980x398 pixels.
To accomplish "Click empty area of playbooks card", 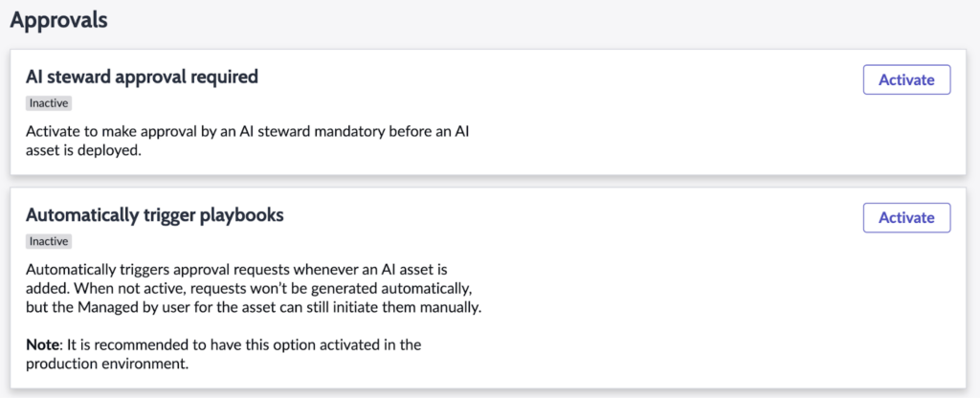I will (x=670, y=306).
